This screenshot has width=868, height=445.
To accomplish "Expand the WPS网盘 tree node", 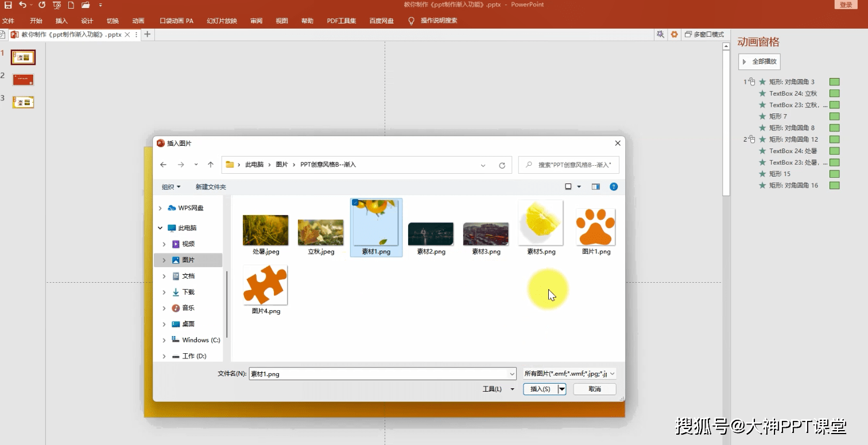I will pos(160,208).
